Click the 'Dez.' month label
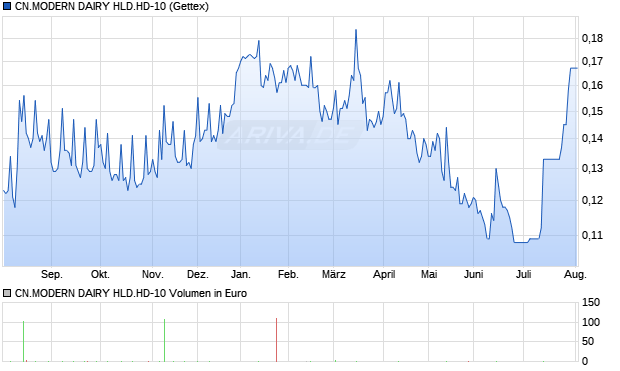 click(x=198, y=274)
